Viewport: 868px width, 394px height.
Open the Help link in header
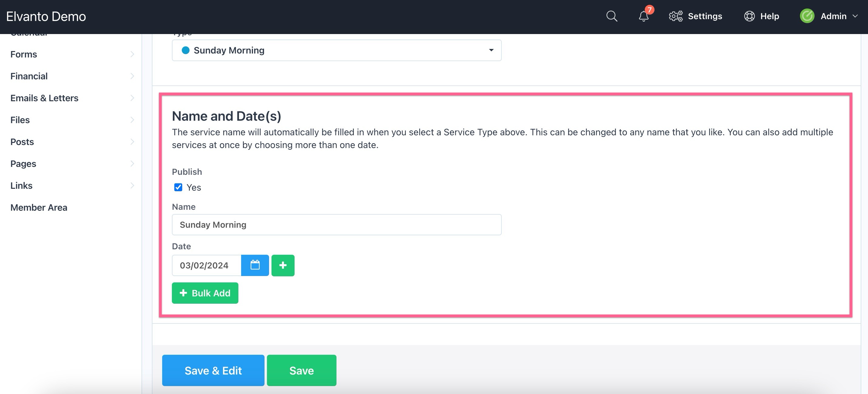(x=770, y=16)
